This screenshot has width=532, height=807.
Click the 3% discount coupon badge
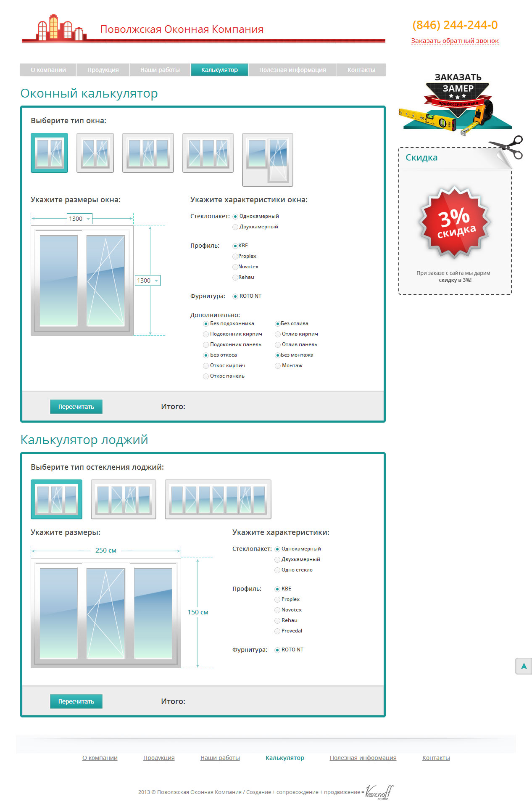[x=454, y=222]
